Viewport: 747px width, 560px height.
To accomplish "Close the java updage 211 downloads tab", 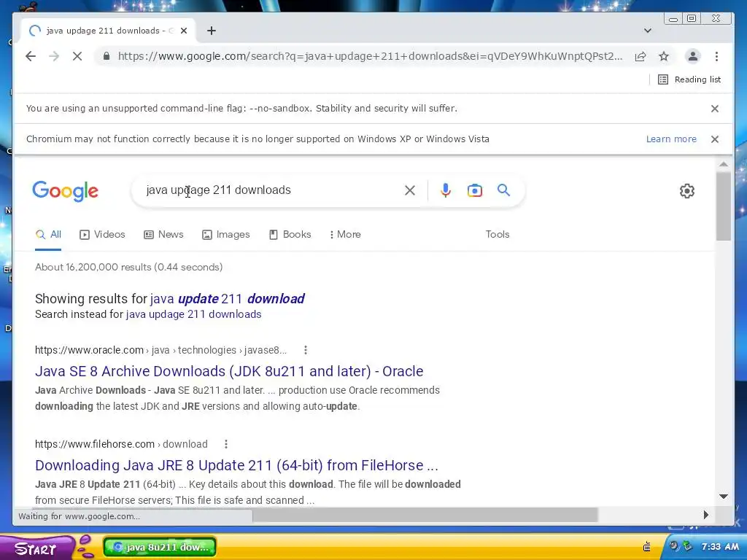I will 184,31.
